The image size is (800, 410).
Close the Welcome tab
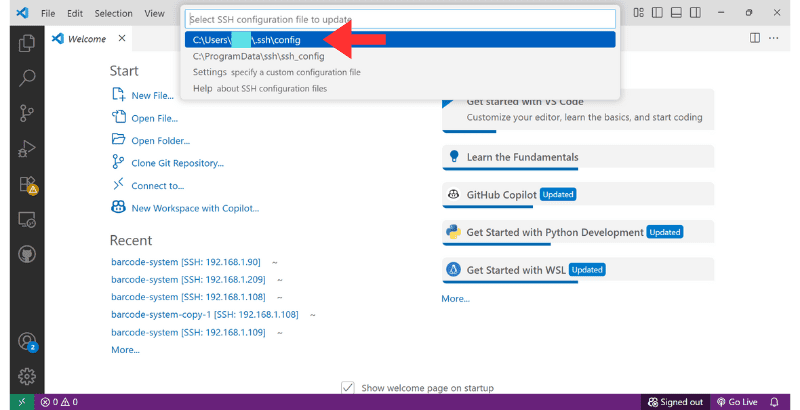point(122,38)
